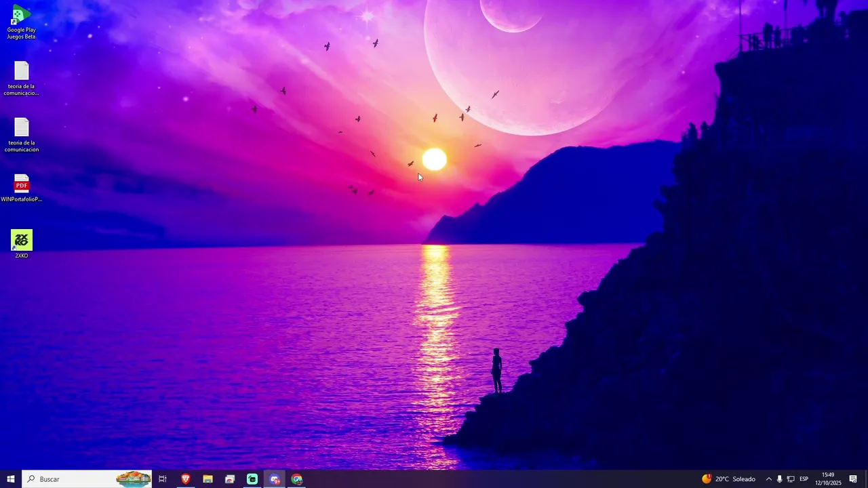The height and width of the screenshot is (488, 868).
Task: Click the search highlights illustration in Buscar
Action: [133, 479]
